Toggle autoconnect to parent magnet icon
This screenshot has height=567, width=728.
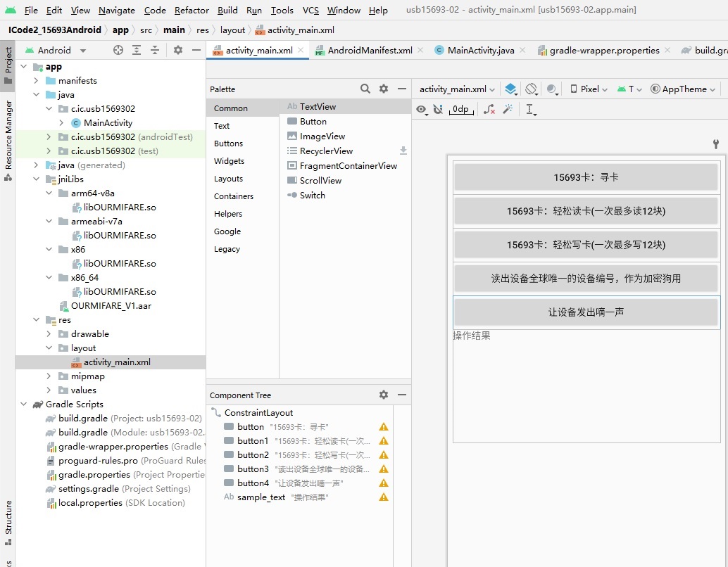coord(438,109)
